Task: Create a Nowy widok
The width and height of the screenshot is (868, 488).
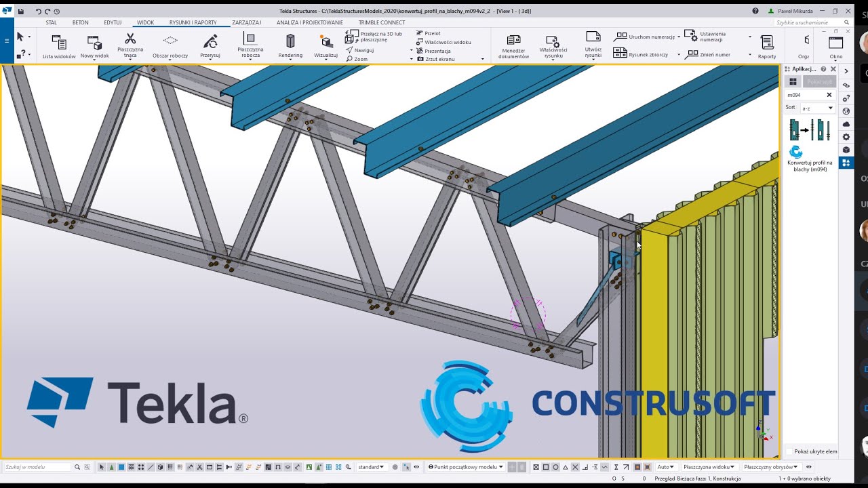Action: [x=94, y=47]
